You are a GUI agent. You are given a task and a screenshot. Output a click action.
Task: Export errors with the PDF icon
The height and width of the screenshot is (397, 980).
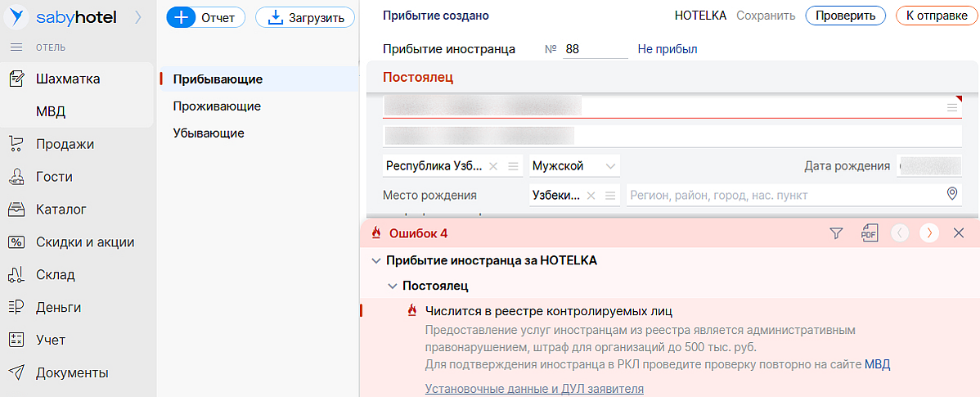point(869,232)
